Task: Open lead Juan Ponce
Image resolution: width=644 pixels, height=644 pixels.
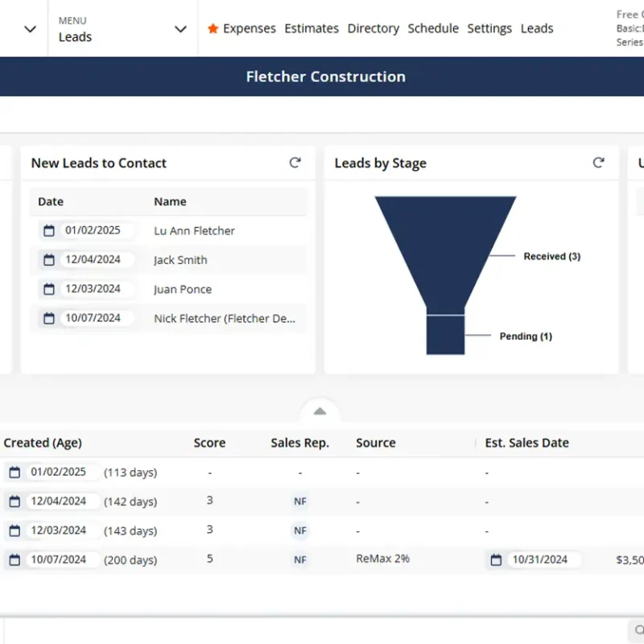Action: [x=183, y=289]
